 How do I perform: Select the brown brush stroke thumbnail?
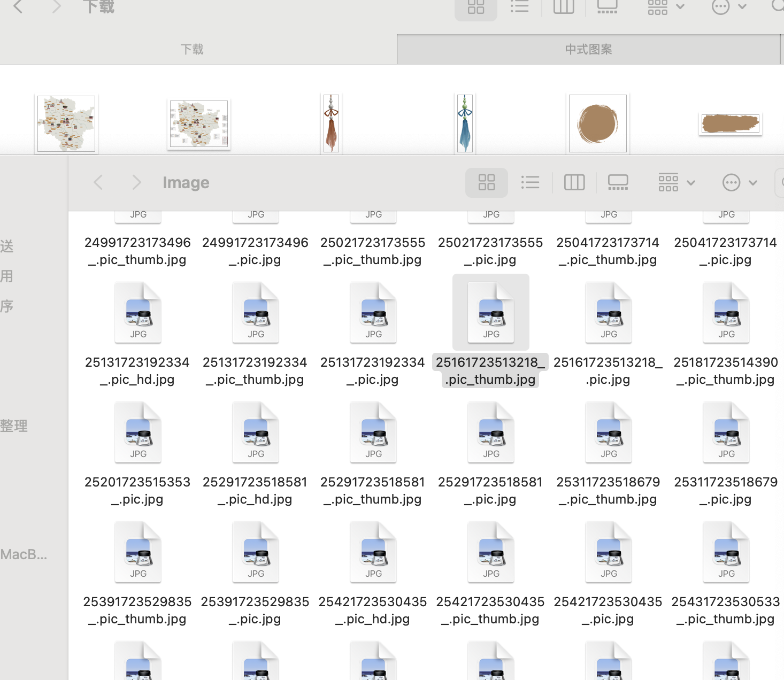730,124
